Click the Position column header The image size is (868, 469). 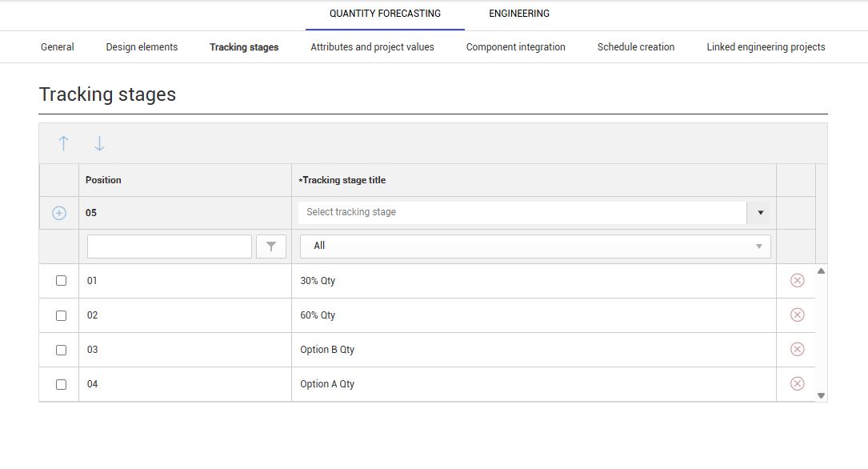[x=185, y=180]
